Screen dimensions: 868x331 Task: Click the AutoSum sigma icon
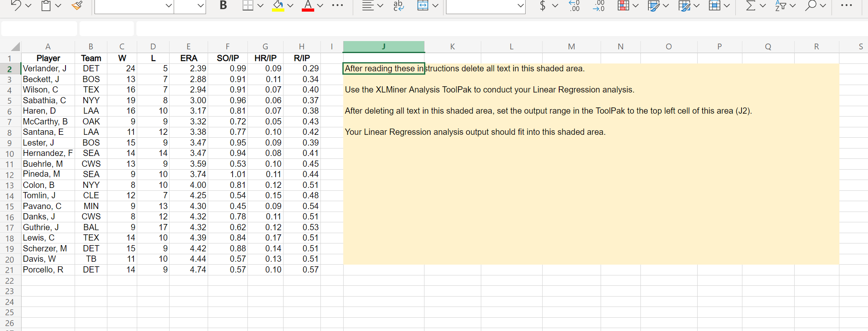pos(750,5)
